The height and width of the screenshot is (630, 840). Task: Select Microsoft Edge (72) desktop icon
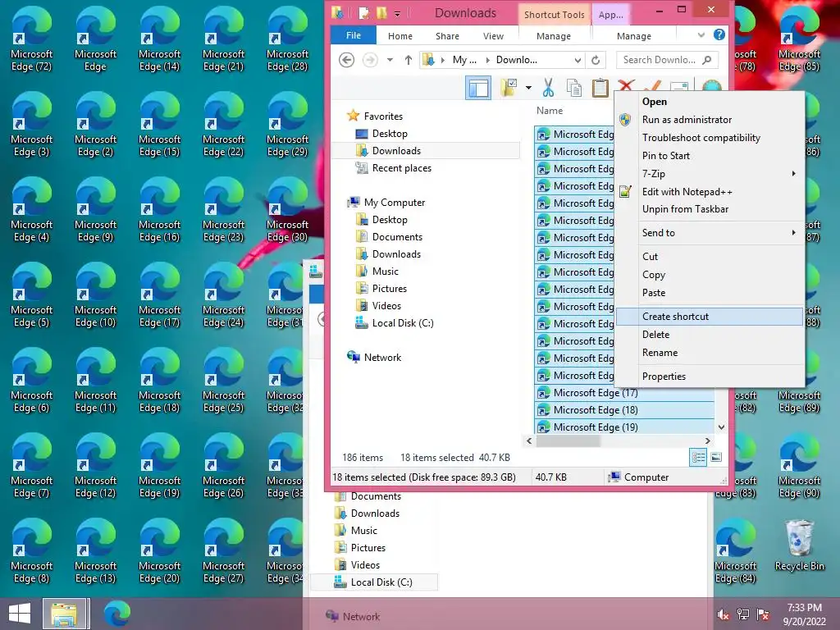pyautogui.click(x=32, y=39)
